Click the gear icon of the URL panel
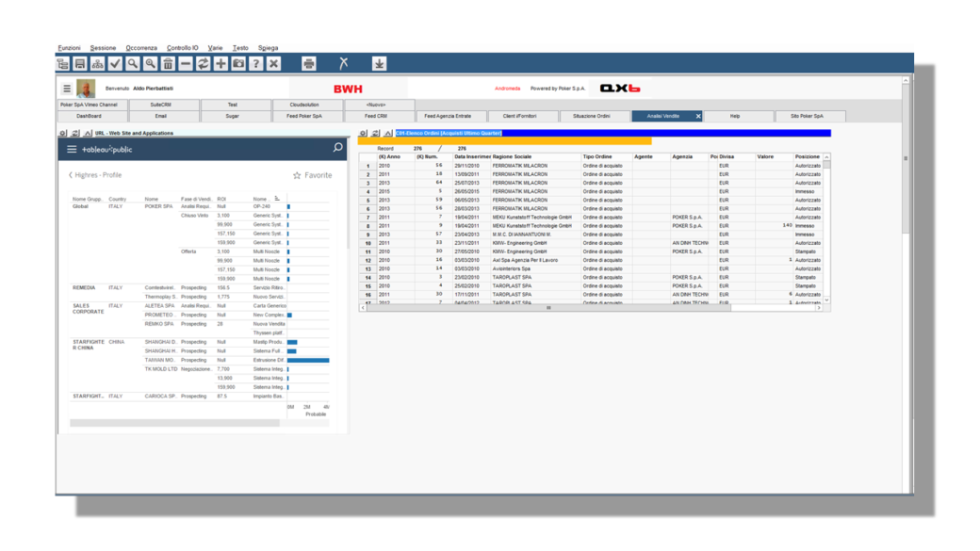This screenshot has height=551, width=980. pyautogui.click(x=63, y=133)
